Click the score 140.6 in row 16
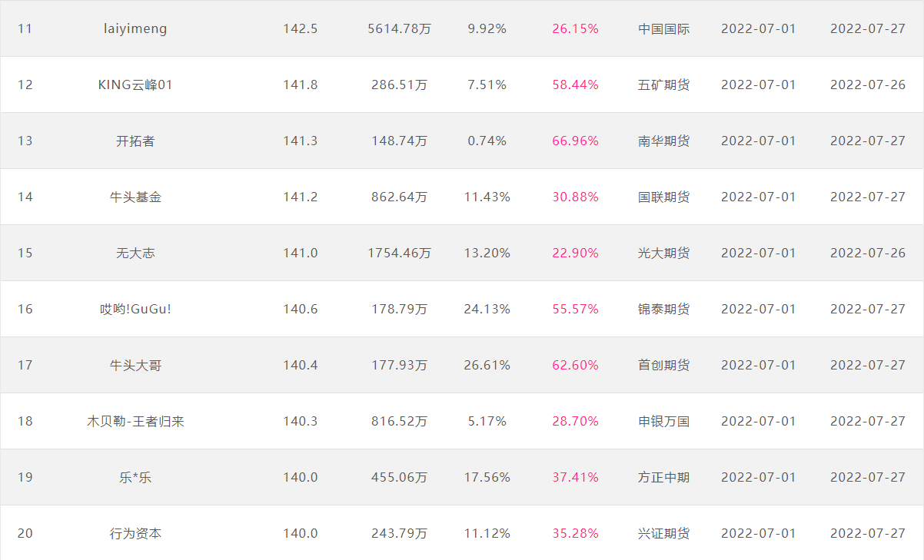924x560 pixels. (x=300, y=310)
